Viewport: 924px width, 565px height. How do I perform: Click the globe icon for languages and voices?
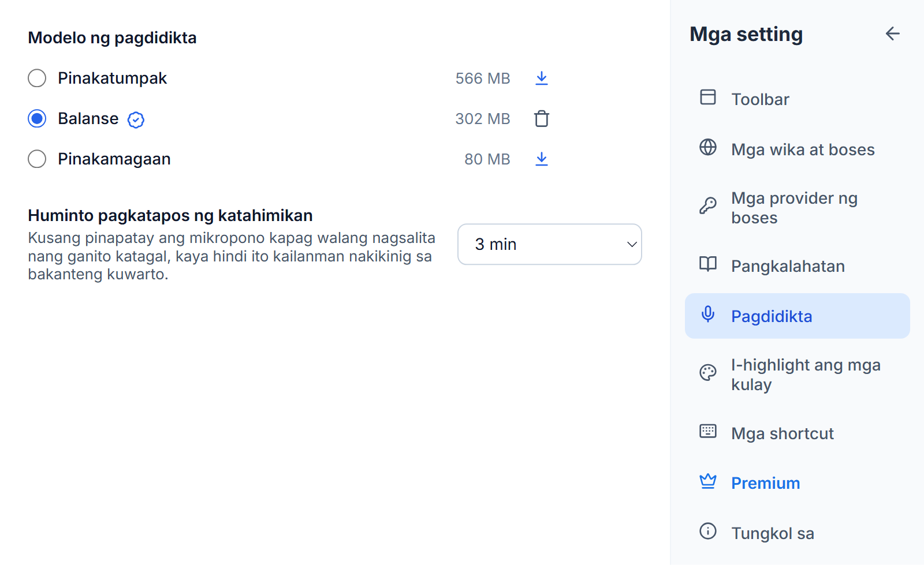[x=708, y=147]
